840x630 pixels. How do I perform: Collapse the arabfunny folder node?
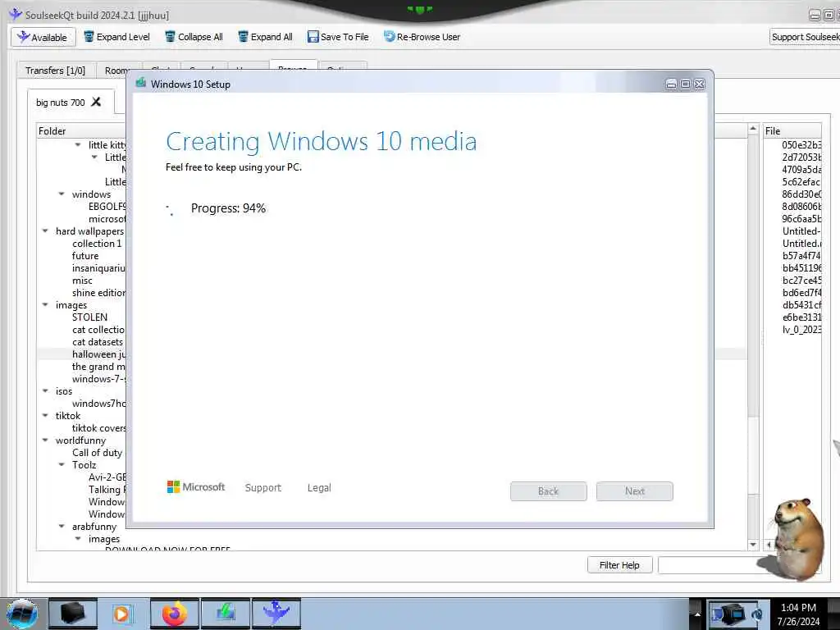(62, 527)
